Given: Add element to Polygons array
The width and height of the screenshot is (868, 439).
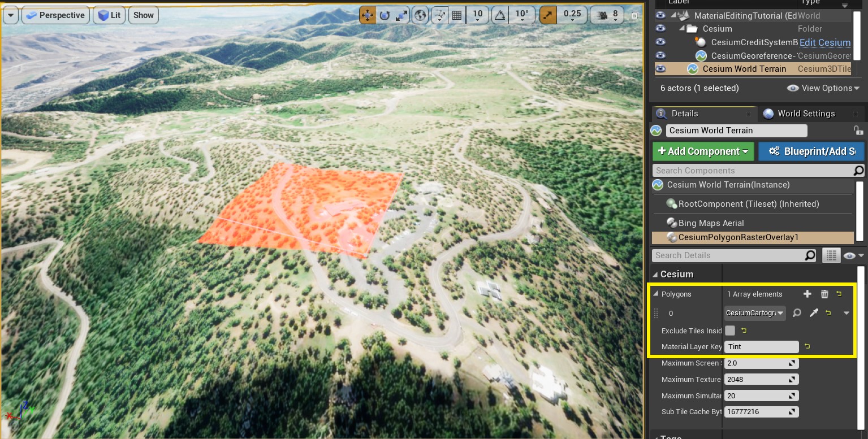Looking at the screenshot, I should click(x=807, y=294).
